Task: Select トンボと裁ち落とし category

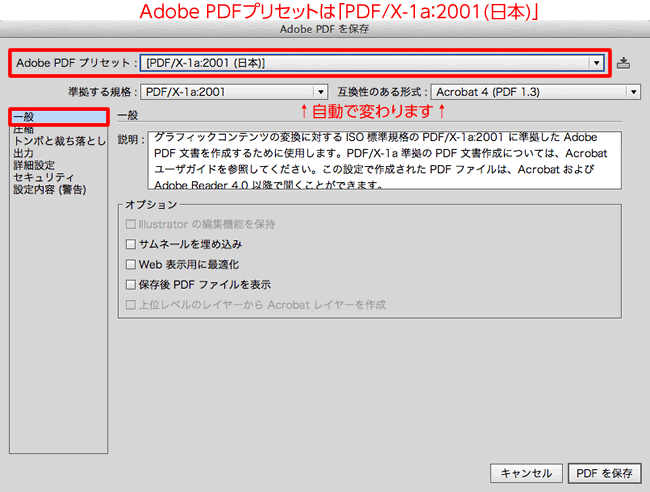Action: pyautogui.click(x=58, y=141)
